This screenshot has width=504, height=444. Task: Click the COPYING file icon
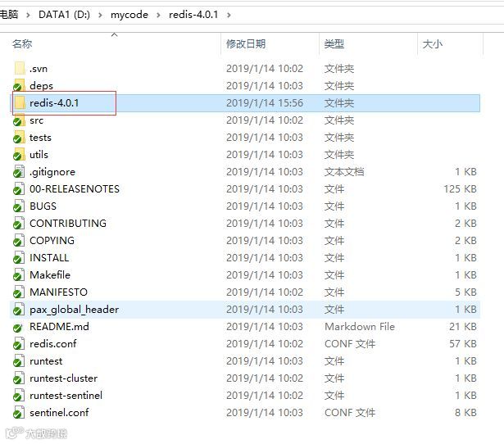(x=19, y=240)
